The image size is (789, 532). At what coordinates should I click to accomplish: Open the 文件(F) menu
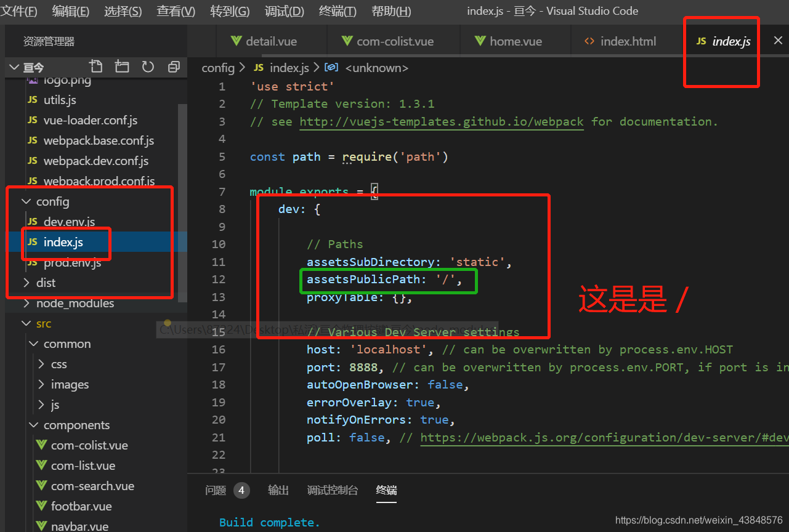[18, 11]
